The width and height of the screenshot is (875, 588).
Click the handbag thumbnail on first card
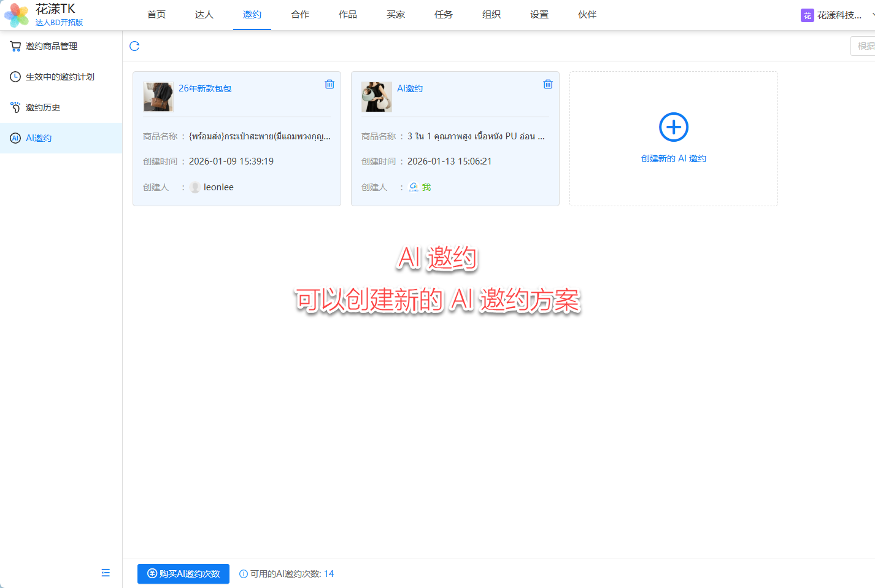tap(158, 97)
